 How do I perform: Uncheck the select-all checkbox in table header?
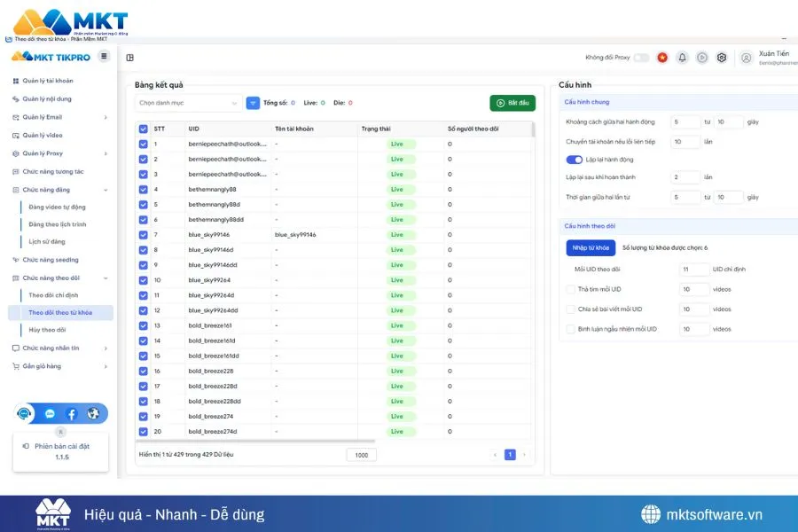[144, 129]
